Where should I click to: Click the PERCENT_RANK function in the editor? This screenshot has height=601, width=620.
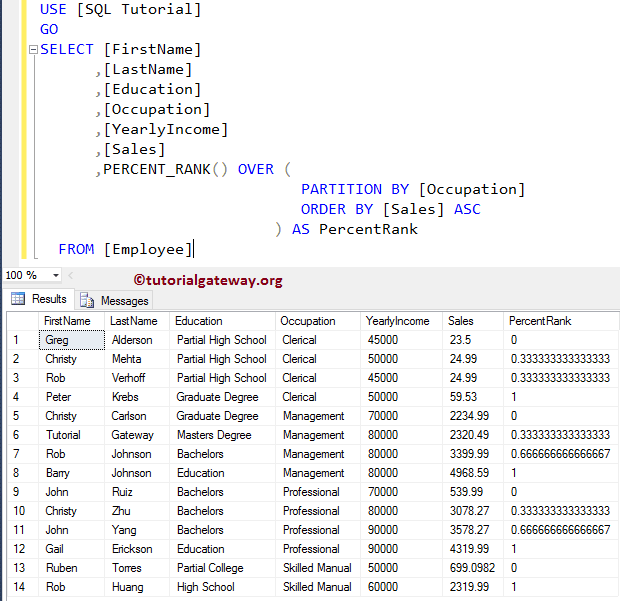pyautogui.click(x=156, y=169)
